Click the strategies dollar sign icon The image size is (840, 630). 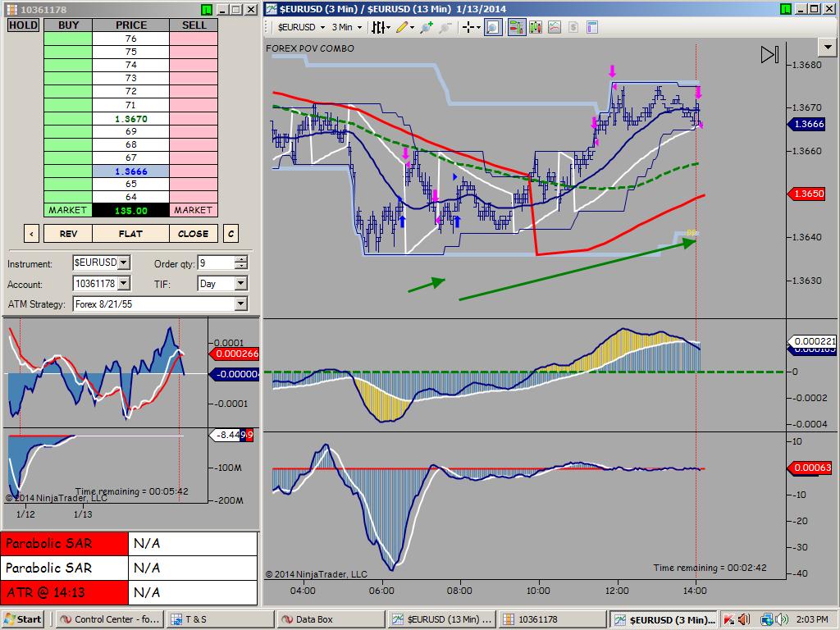(573, 27)
